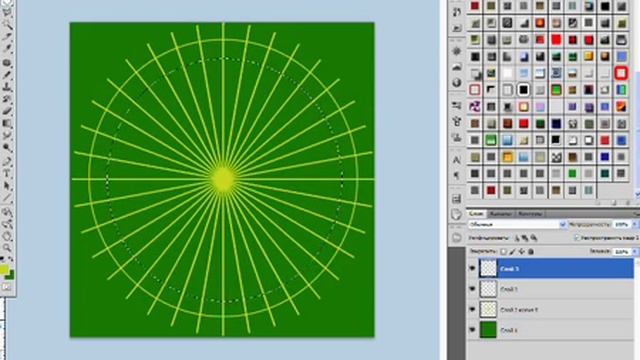640x360 pixels.
Task: Click the third unify layer icon
Action: pyautogui.click(x=533, y=238)
